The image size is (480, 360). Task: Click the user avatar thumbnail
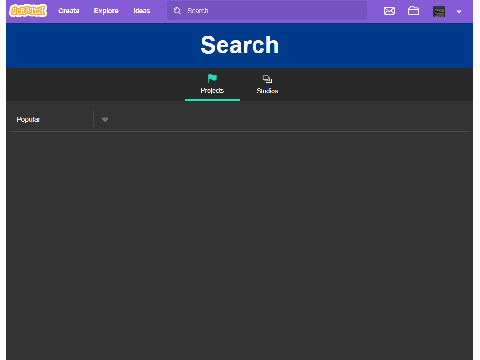point(439,11)
